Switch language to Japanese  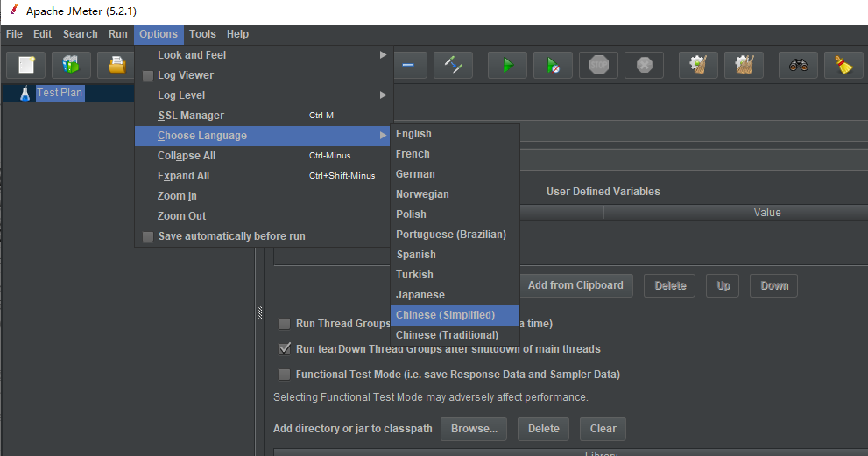point(455,295)
